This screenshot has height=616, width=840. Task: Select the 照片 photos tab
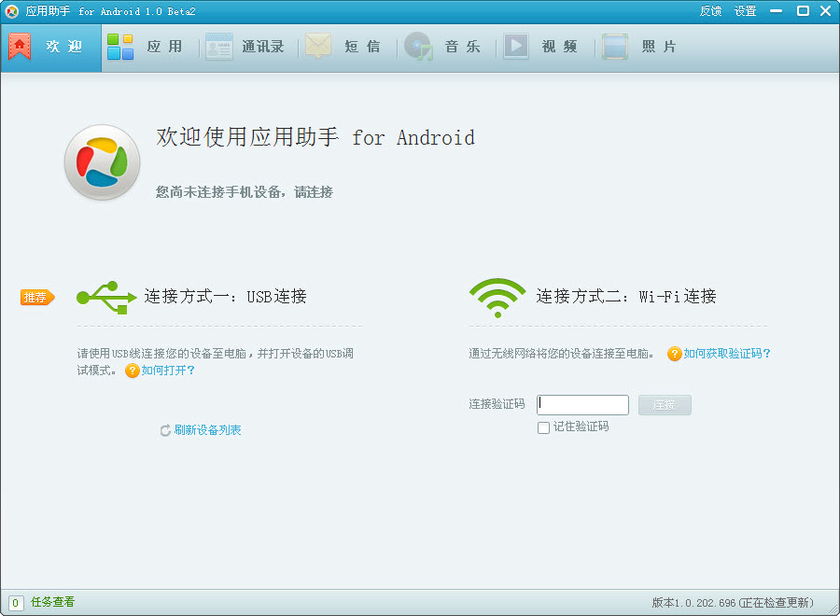(644, 48)
